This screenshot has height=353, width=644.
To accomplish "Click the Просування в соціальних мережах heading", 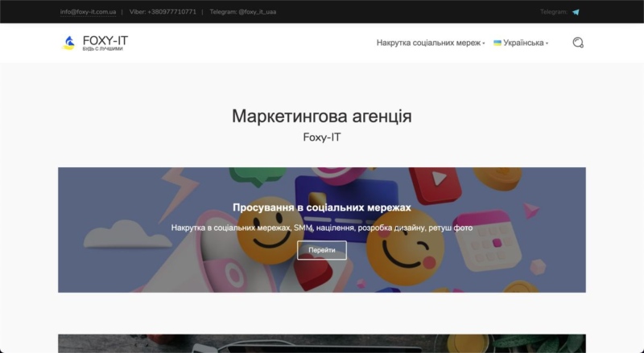I will click(321, 207).
